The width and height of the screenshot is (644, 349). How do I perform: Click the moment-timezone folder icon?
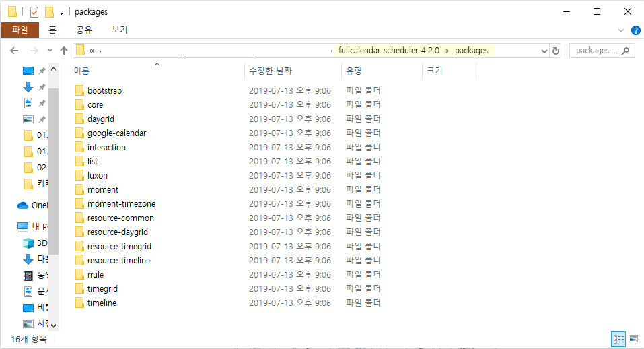tap(79, 204)
